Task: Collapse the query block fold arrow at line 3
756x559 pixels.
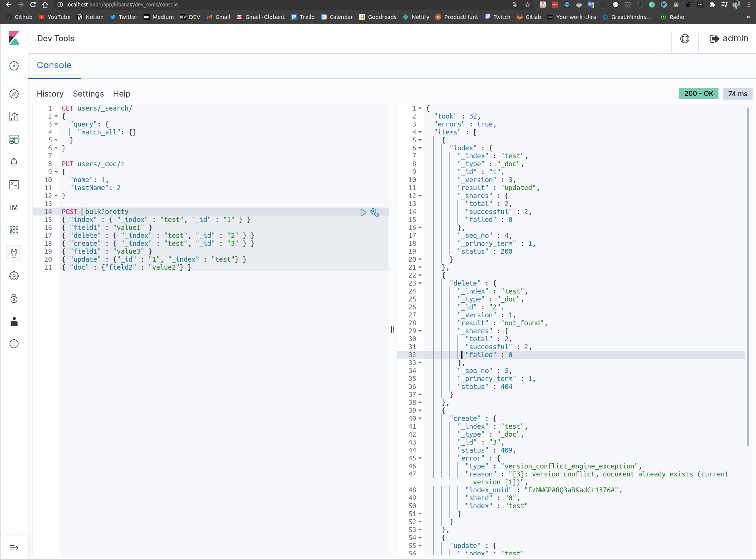Action: tap(56, 124)
